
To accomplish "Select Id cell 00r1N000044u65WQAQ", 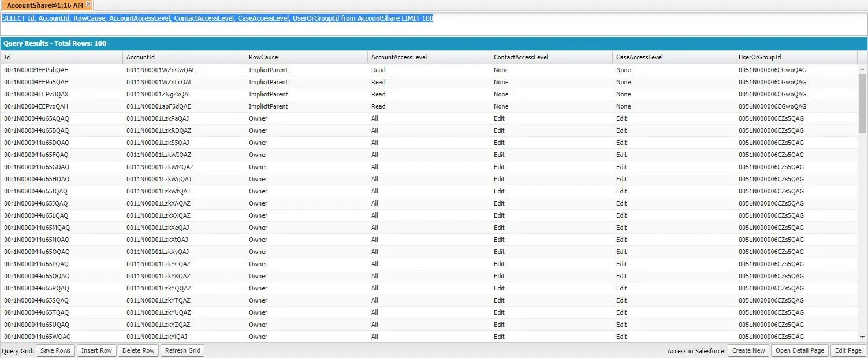I will click(61, 337).
